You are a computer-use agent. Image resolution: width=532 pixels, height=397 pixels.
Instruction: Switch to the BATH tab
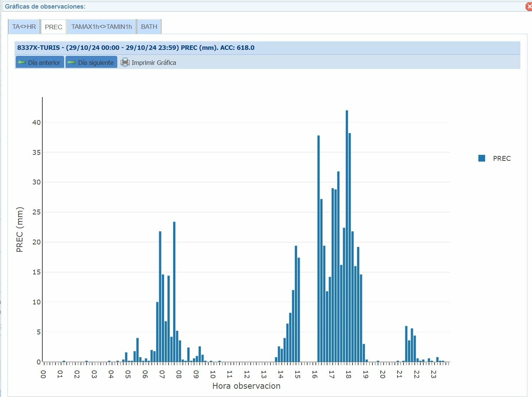[x=149, y=27]
